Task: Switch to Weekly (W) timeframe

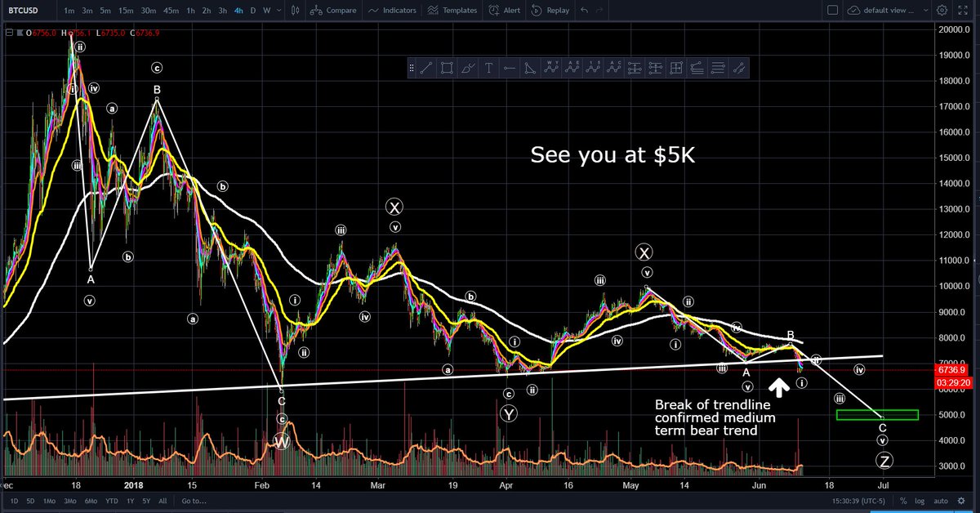Action: [266, 10]
